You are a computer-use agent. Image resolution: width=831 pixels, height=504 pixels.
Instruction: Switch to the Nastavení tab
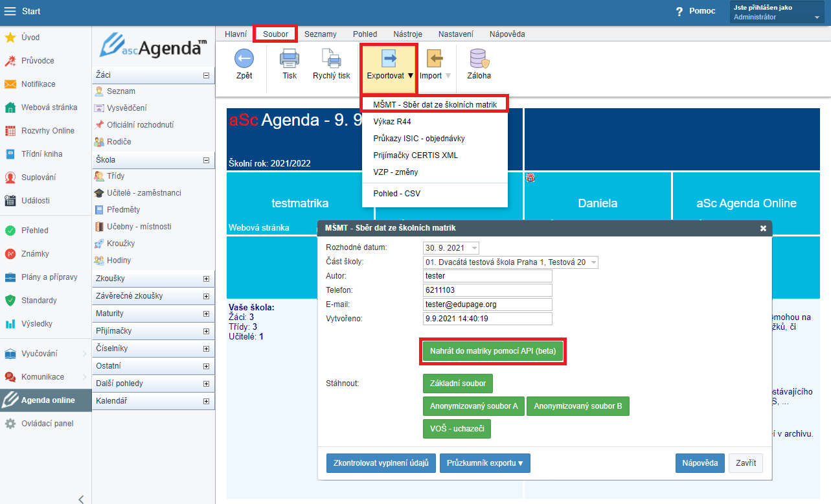456,34
